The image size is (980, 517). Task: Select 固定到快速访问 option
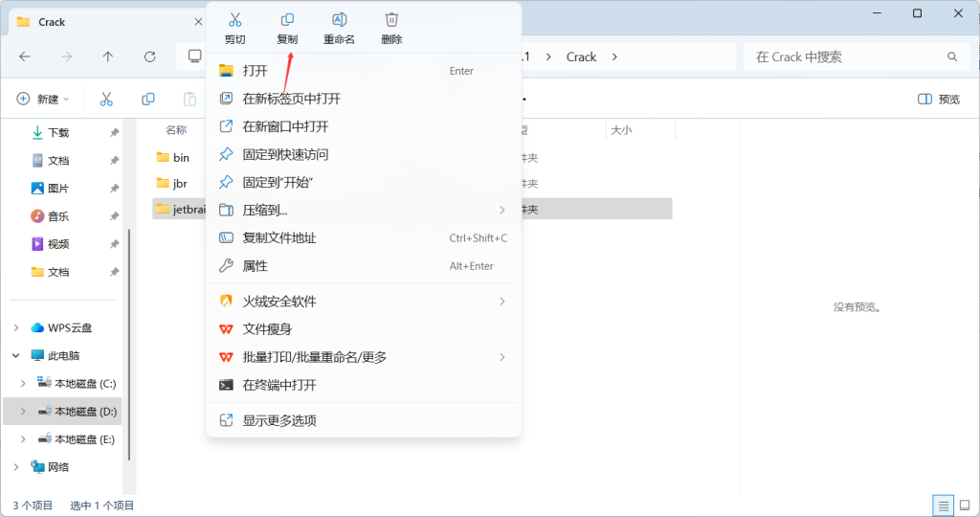[x=363, y=154]
